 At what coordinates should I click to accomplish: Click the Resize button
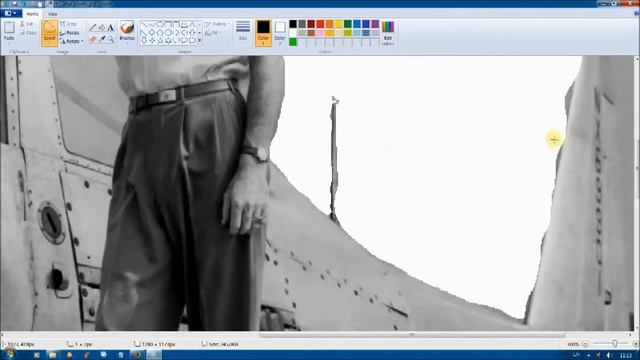coord(70,33)
